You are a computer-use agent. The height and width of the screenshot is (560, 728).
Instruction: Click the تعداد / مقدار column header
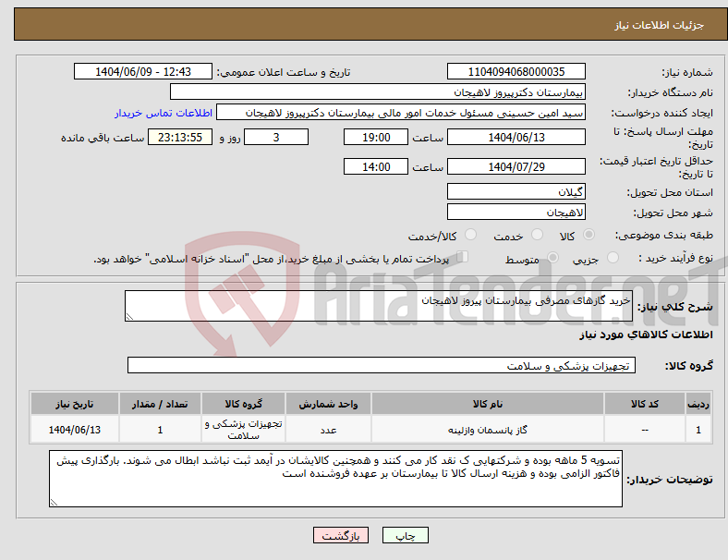[160, 404]
